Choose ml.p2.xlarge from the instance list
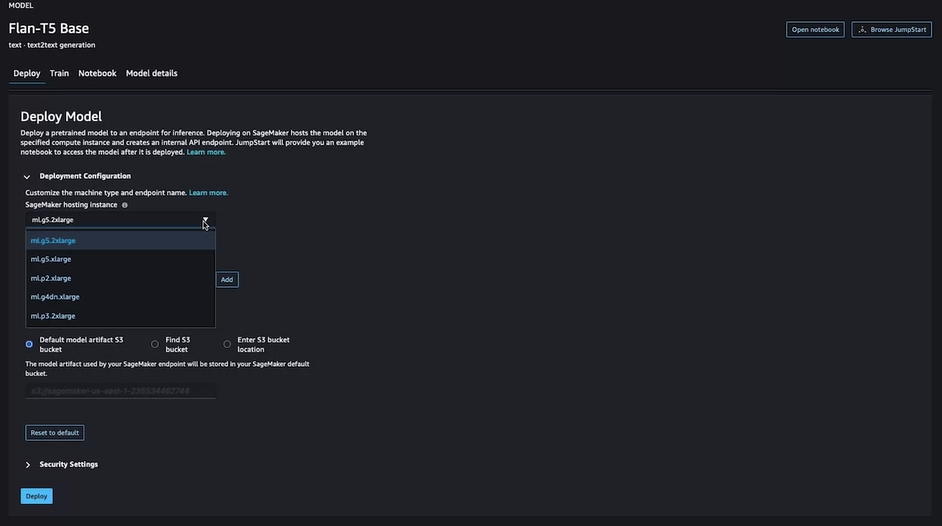Viewport: 942px width, 526px height. coord(120,278)
